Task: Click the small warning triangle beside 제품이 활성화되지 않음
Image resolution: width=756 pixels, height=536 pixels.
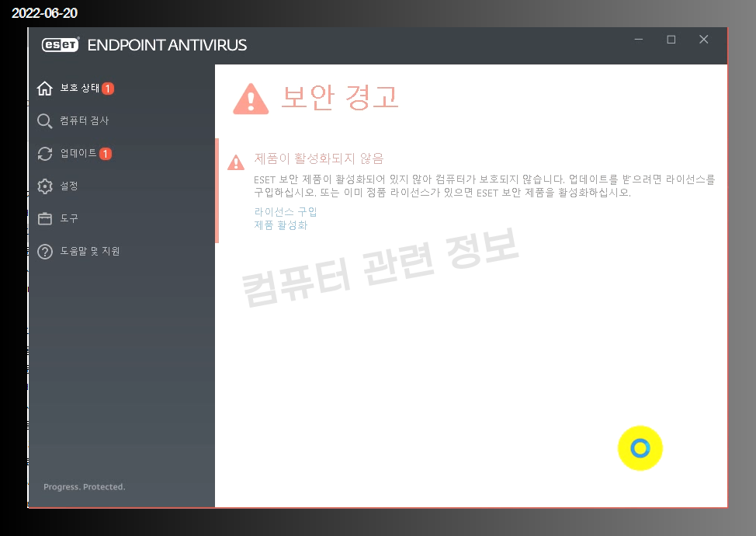Action: [x=236, y=162]
